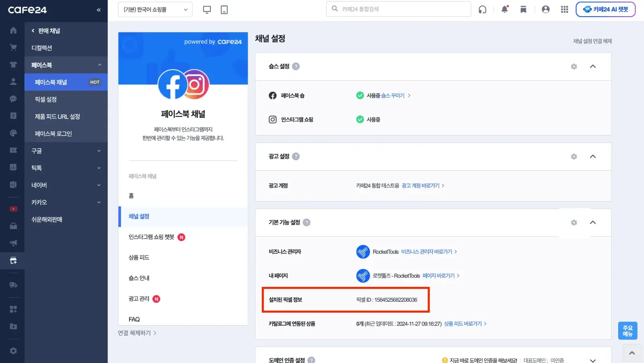The height and width of the screenshot is (363, 644).
Task: Expand the 네이버 sidebar group
Action: [x=66, y=185]
